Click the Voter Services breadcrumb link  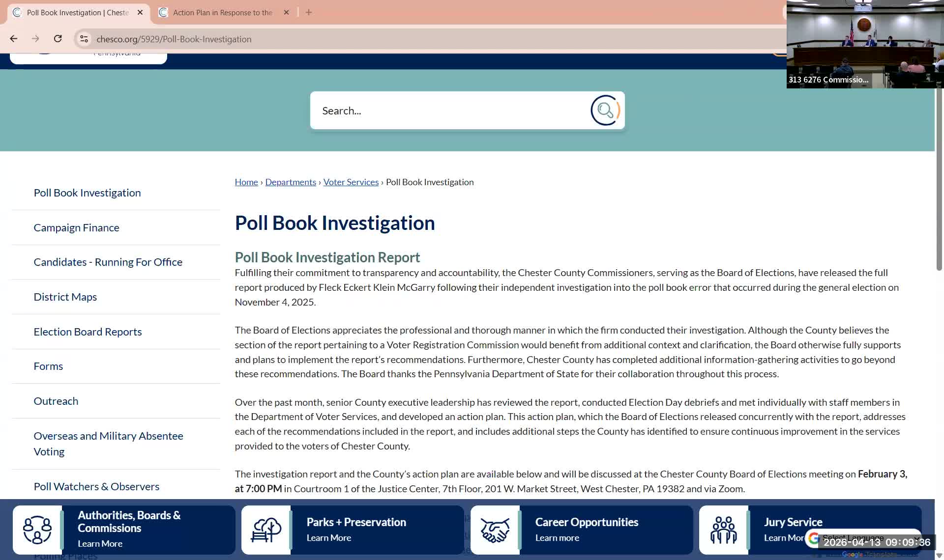click(x=351, y=182)
